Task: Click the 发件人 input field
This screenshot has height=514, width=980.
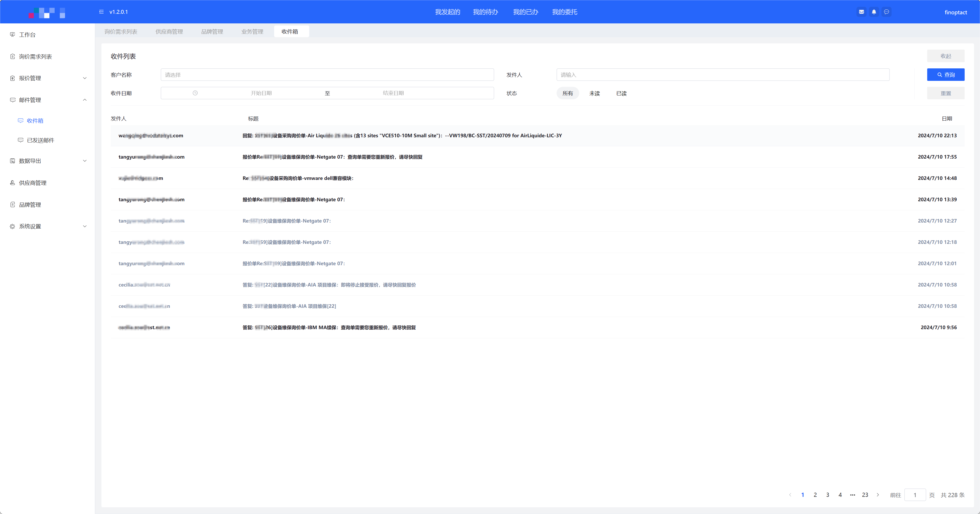Action: (x=723, y=75)
